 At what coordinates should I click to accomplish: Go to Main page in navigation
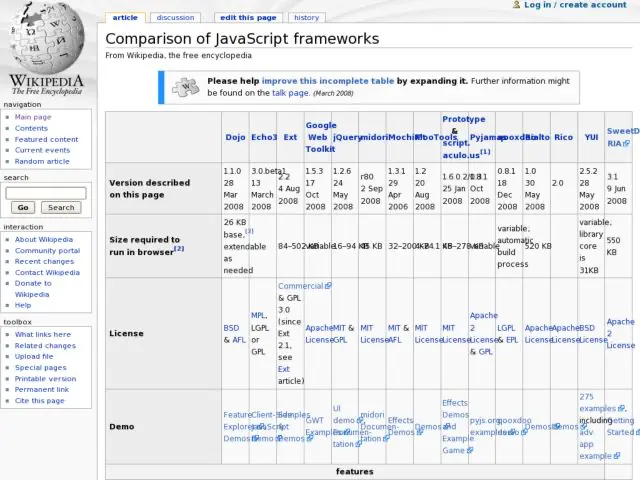tap(33, 117)
